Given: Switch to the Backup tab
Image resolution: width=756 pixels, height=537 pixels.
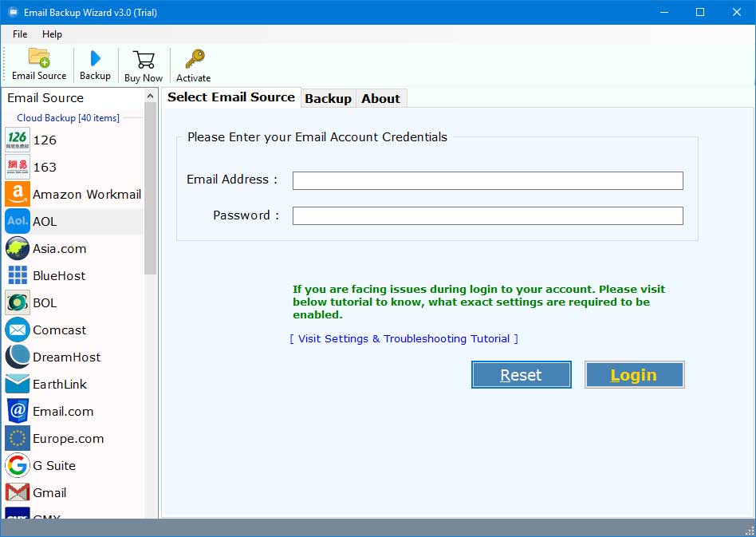Looking at the screenshot, I should click(328, 98).
